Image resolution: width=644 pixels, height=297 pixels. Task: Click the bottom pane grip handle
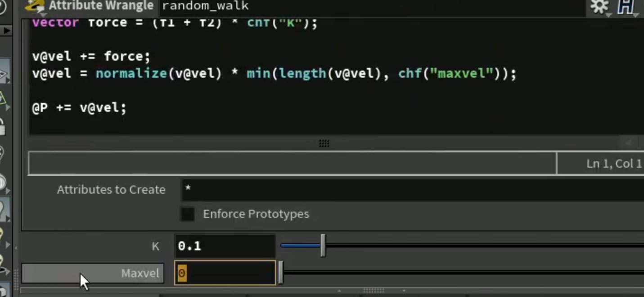(x=373, y=291)
